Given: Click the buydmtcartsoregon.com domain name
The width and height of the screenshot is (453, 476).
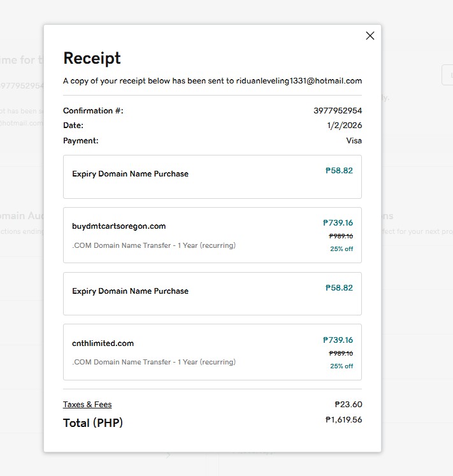Looking at the screenshot, I should [x=119, y=226].
